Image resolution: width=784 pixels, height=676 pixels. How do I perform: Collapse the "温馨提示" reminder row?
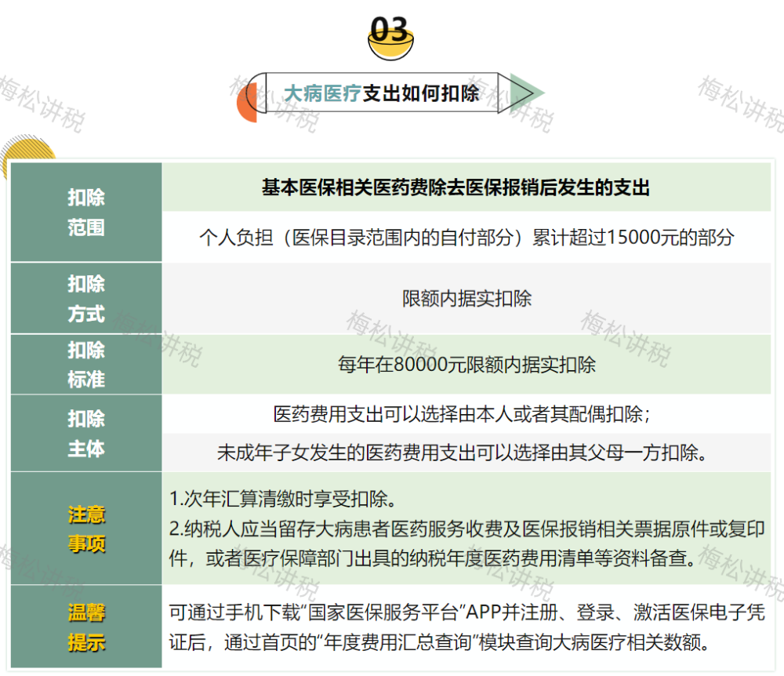pyautogui.click(x=86, y=627)
